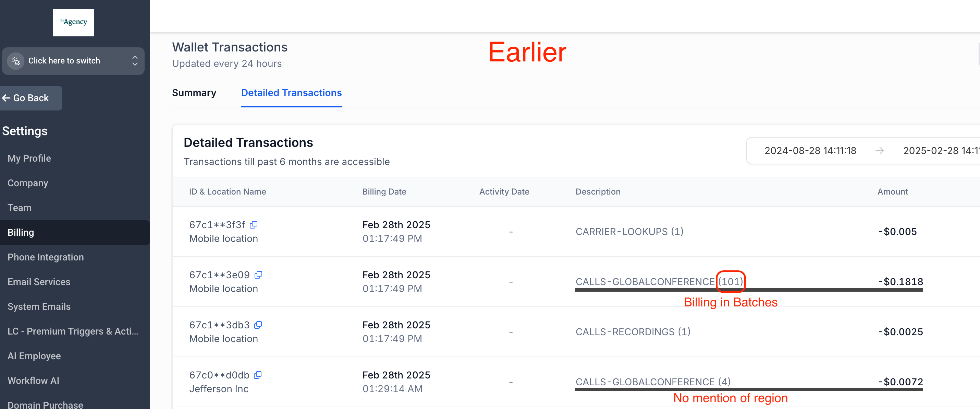This screenshot has width=980, height=409.
Task: Copy transaction ID 67c1**3db3
Action: [258, 325]
